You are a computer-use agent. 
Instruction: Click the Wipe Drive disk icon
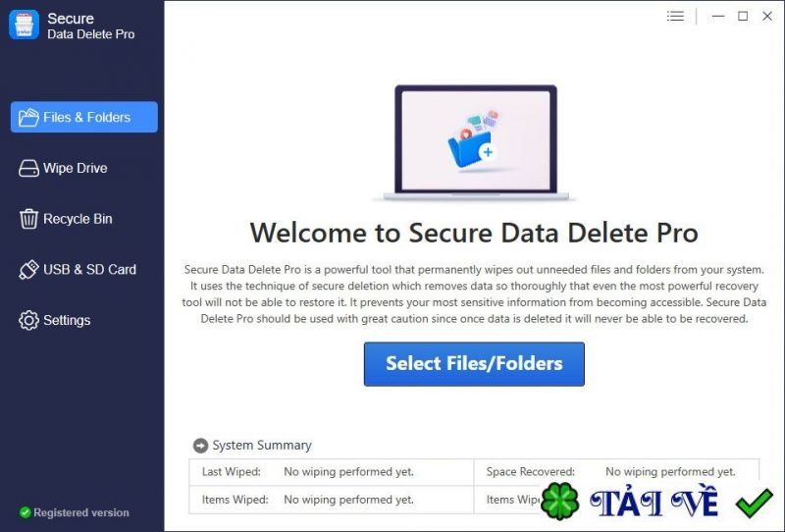pos(28,168)
